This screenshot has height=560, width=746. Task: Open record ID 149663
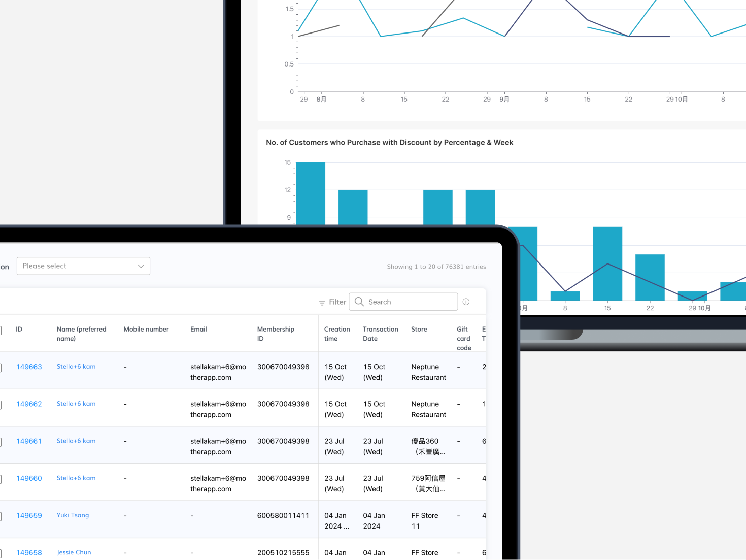(x=29, y=367)
